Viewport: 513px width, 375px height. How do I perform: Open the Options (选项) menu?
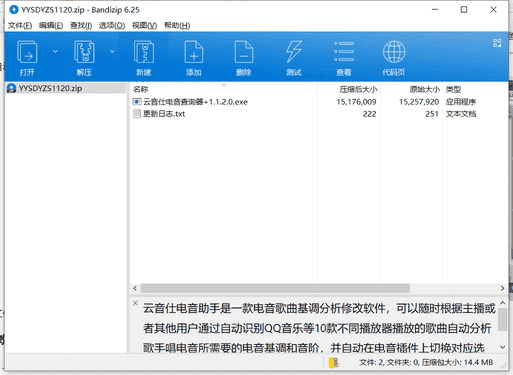pos(112,25)
